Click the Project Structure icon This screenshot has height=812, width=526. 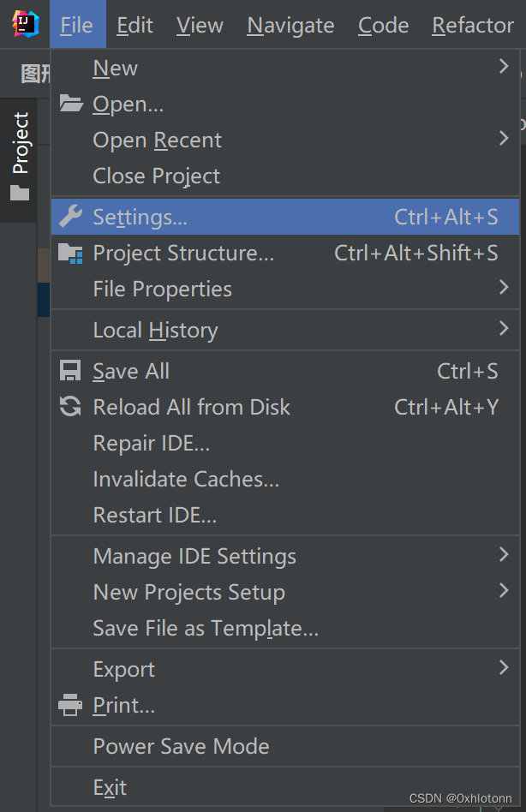pos(70,253)
